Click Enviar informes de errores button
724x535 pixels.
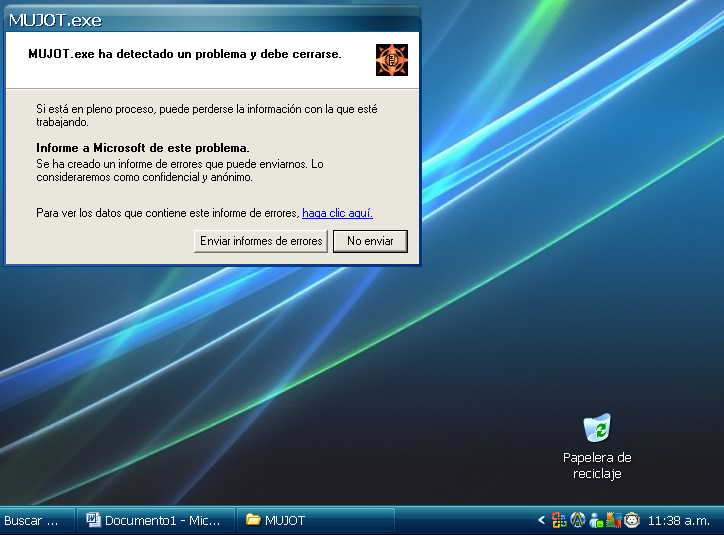[x=261, y=241]
